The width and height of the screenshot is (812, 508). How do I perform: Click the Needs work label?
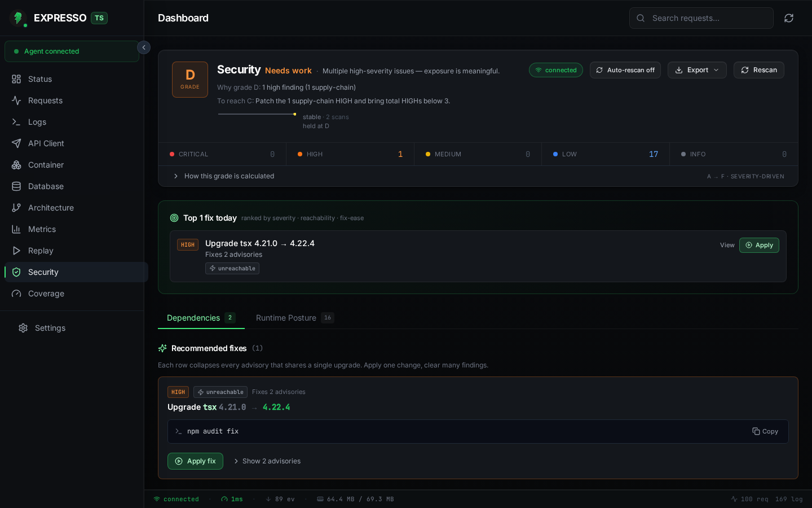pos(288,71)
